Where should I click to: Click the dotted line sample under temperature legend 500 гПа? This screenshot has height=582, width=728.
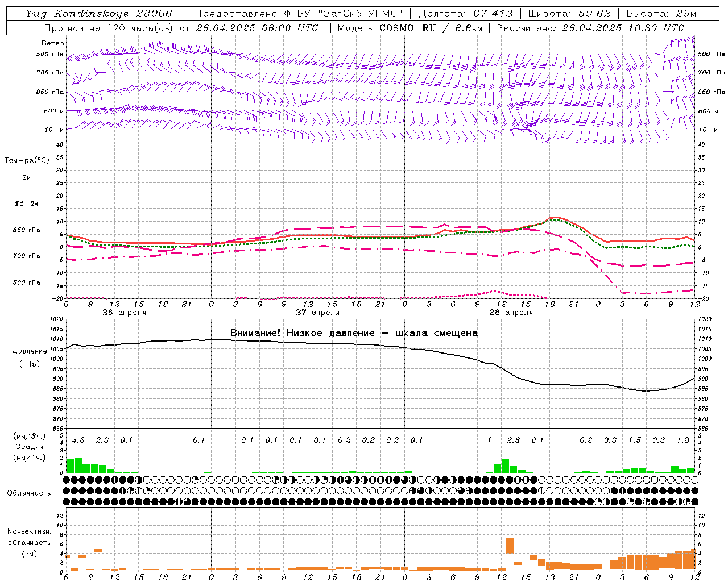coord(26,289)
